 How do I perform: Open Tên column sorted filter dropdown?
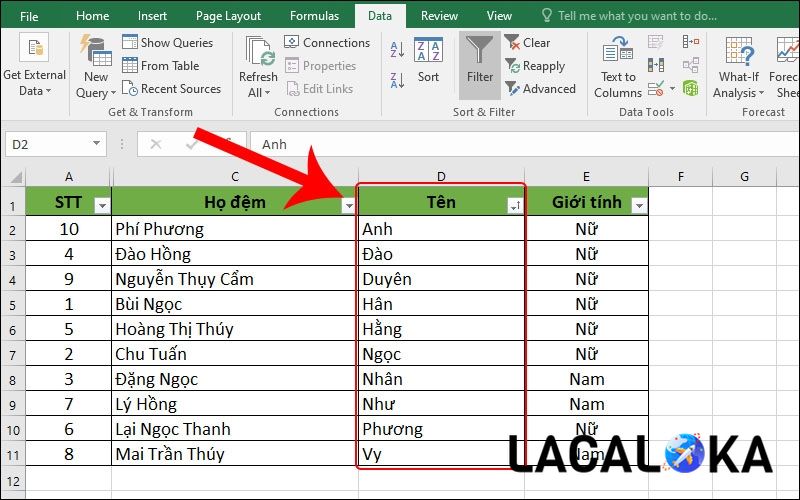point(515,206)
